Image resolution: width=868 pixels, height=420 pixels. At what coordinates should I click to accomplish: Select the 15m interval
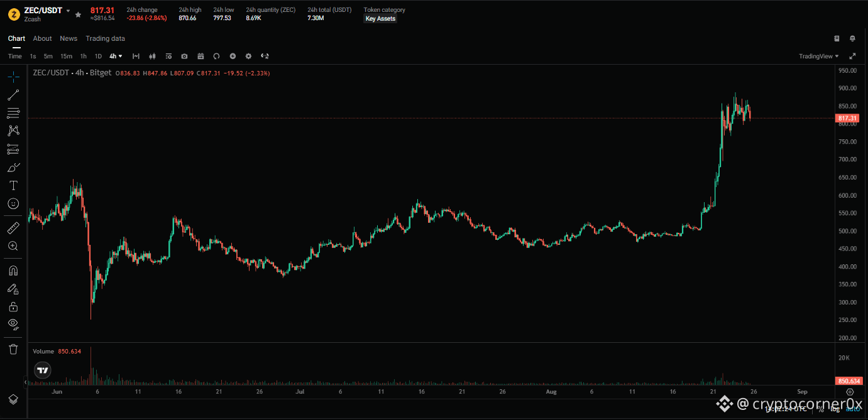[66, 56]
